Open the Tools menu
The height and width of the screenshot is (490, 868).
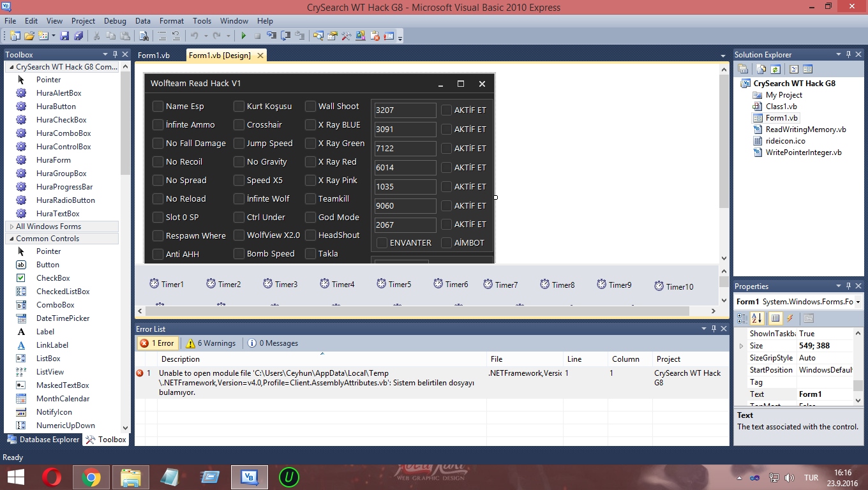202,21
